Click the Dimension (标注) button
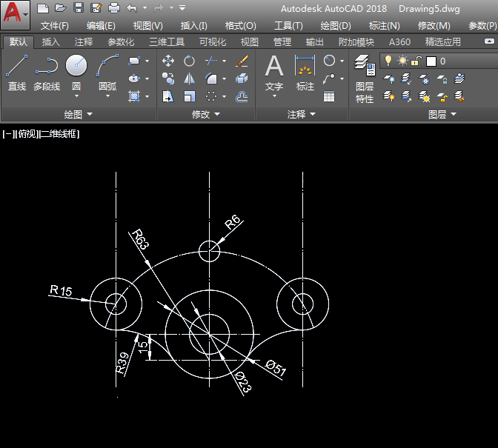 pyautogui.click(x=305, y=73)
